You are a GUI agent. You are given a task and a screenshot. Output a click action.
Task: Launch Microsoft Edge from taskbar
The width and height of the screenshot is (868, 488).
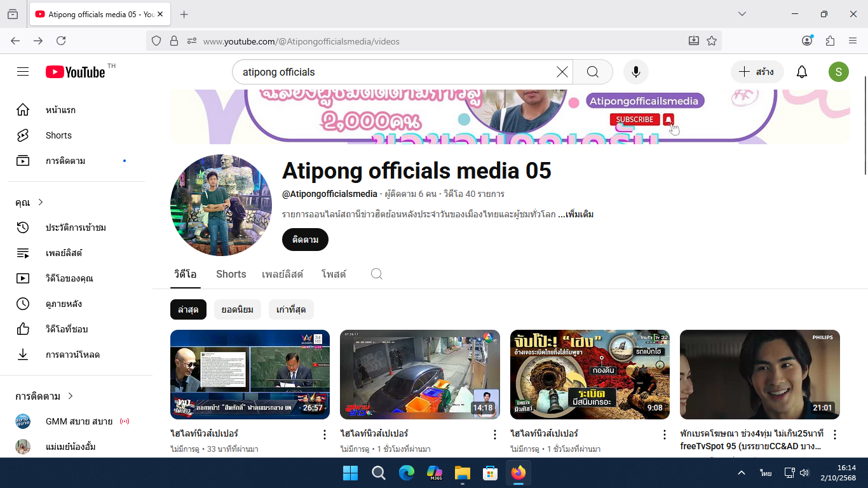click(407, 473)
